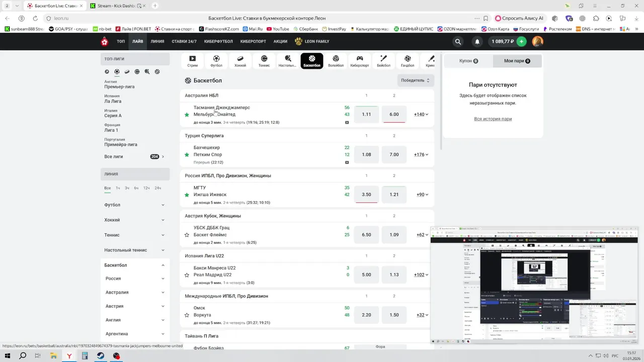Image resolution: width=644 pixels, height=362 pixels.
Task: Open the ЛАЙВ navigation tab
Action: 137,42
